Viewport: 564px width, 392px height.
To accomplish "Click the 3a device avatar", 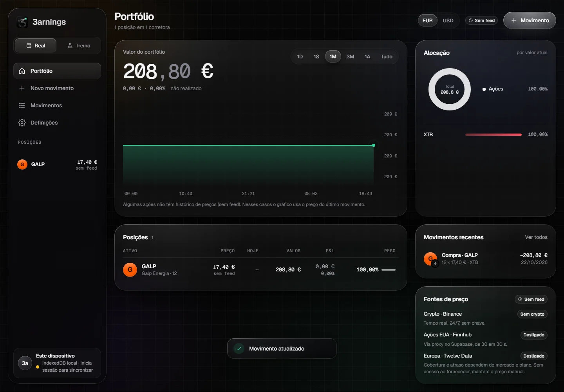I will click(x=25, y=363).
